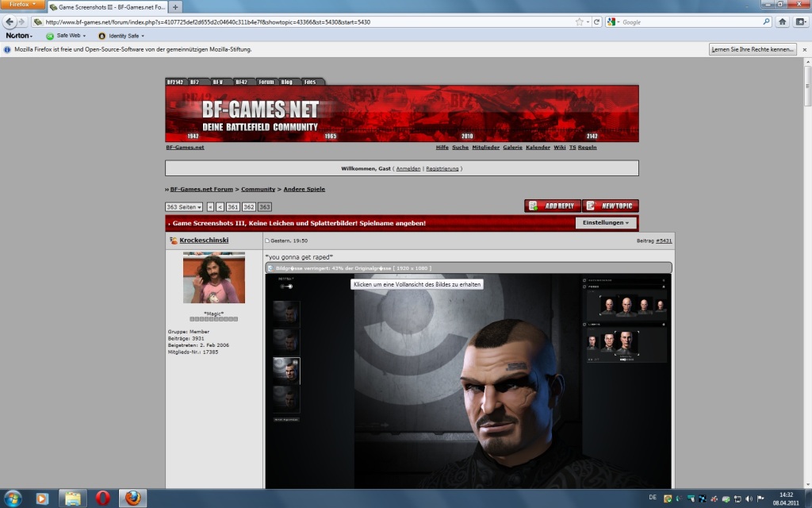Click the post icon beside Gestern 19:50
Image resolution: width=812 pixels, height=508 pixels.
click(267, 241)
